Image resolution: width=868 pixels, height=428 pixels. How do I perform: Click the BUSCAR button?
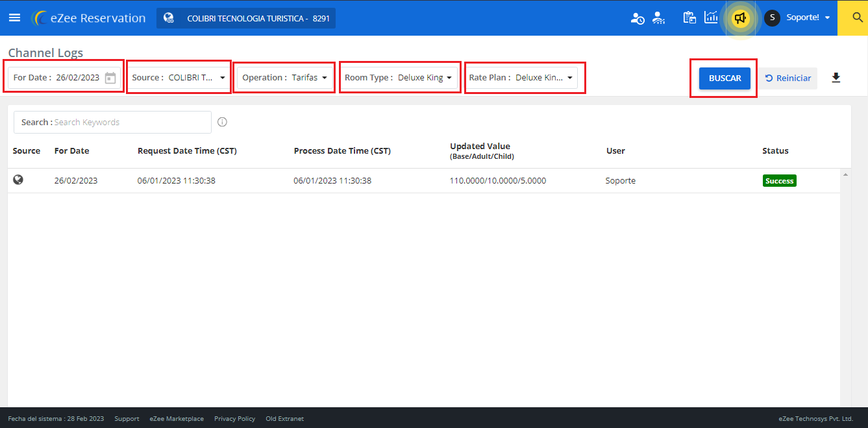tap(725, 78)
